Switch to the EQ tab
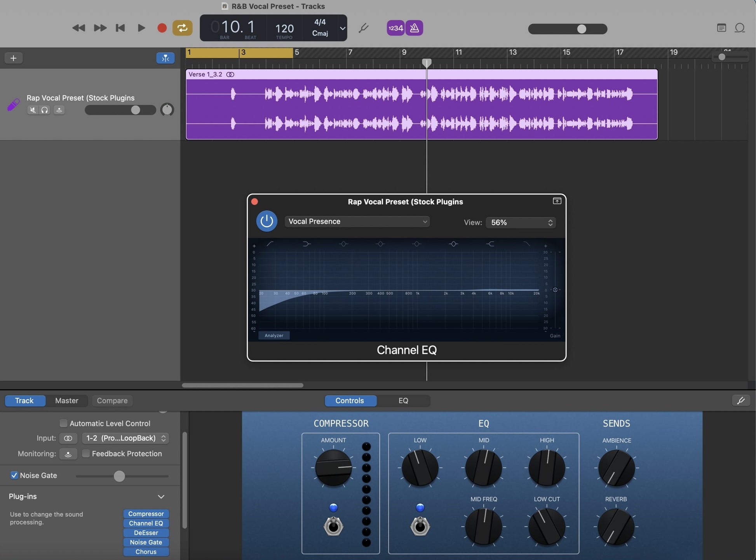 (403, 400)
